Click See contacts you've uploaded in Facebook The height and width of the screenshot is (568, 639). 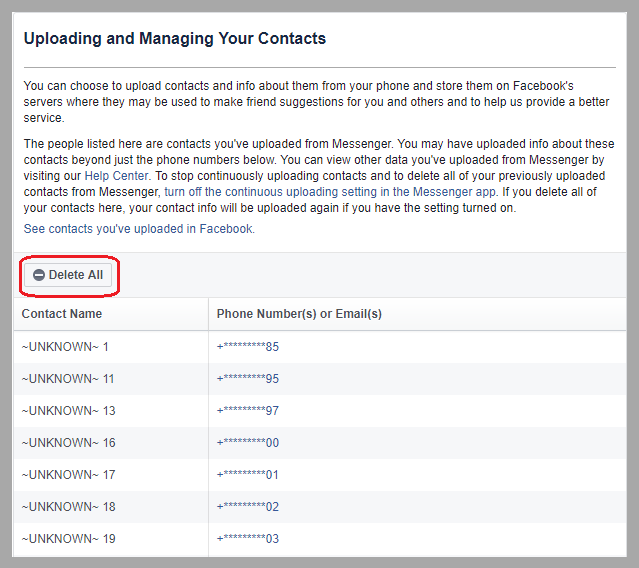[x=139, y=228]
